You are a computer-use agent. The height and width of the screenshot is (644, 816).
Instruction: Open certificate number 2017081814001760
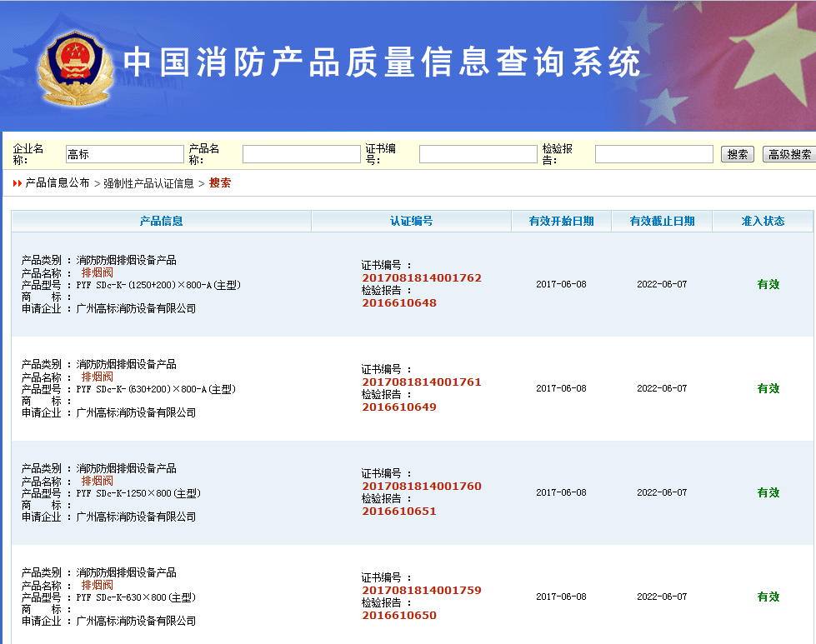[421, 487]
